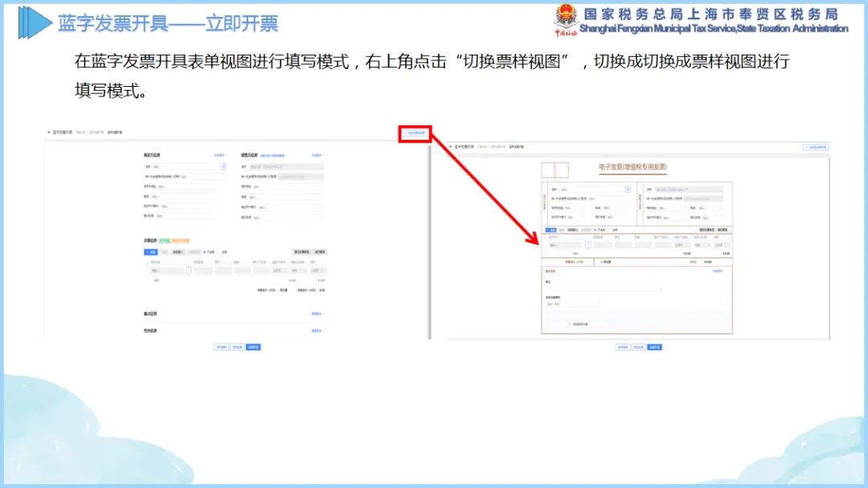
Task: Click slide title 蓝字发票开具——立即开票
Action: tap(168, 23)
